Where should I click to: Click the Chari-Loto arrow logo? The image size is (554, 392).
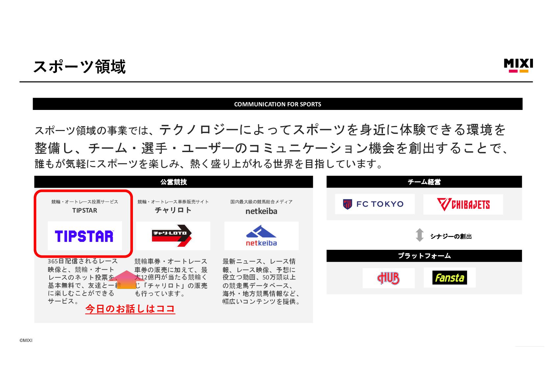[172, 235]
